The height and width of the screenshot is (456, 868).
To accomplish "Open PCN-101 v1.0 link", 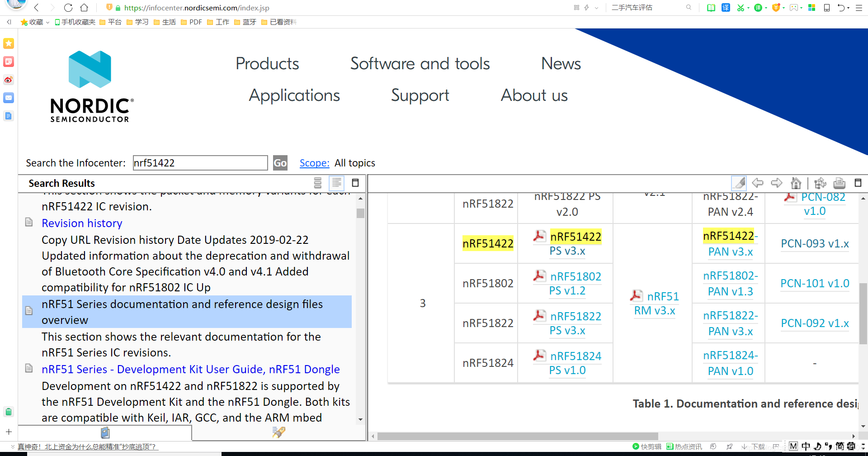I will (815, 283).
